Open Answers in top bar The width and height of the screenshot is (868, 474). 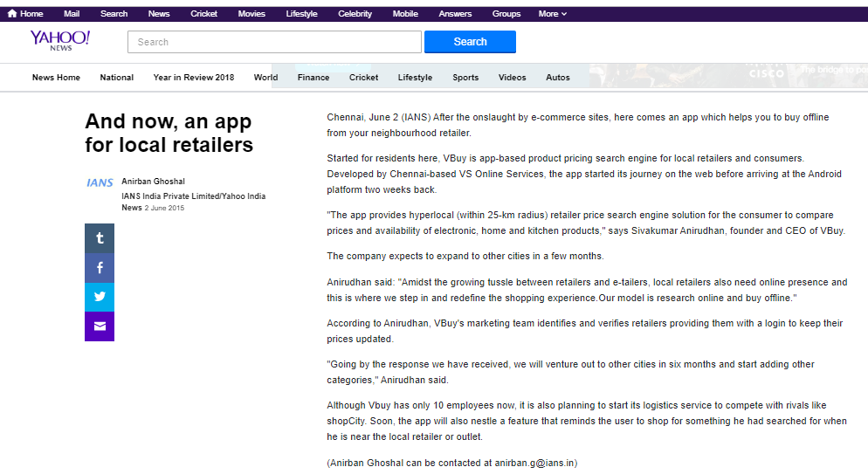pyautogui.click(x=455, y=14)
